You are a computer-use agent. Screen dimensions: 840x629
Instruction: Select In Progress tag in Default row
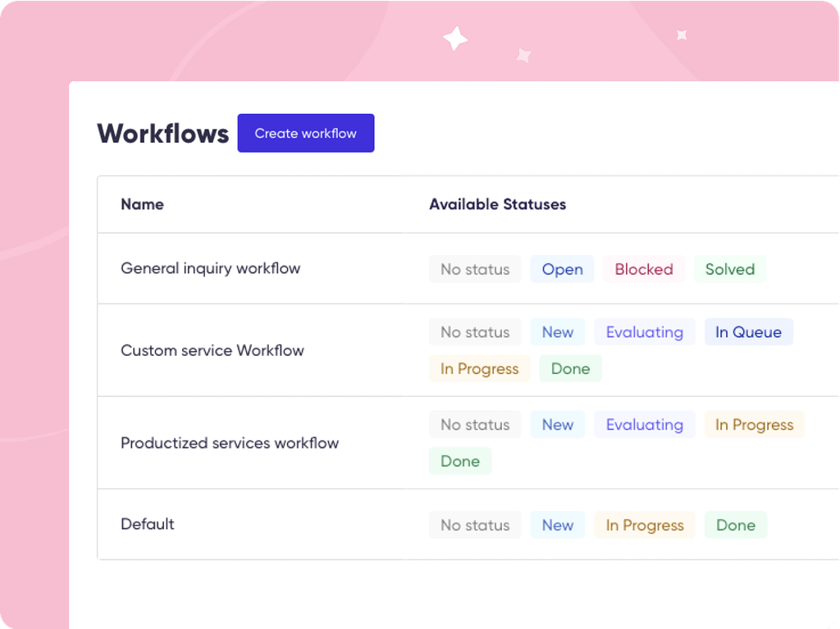(x=645, y=525)
